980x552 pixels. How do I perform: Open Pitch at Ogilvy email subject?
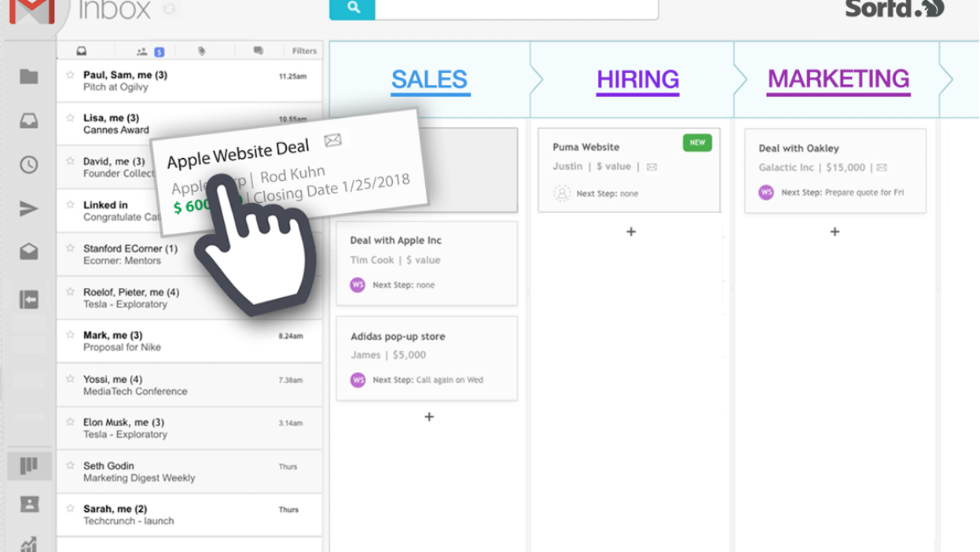coord(116,86)
